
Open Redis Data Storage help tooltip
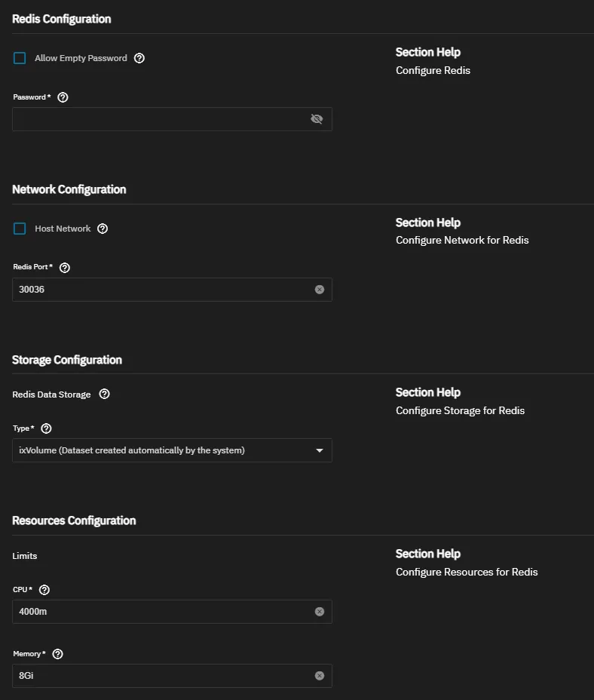[105, 394]
